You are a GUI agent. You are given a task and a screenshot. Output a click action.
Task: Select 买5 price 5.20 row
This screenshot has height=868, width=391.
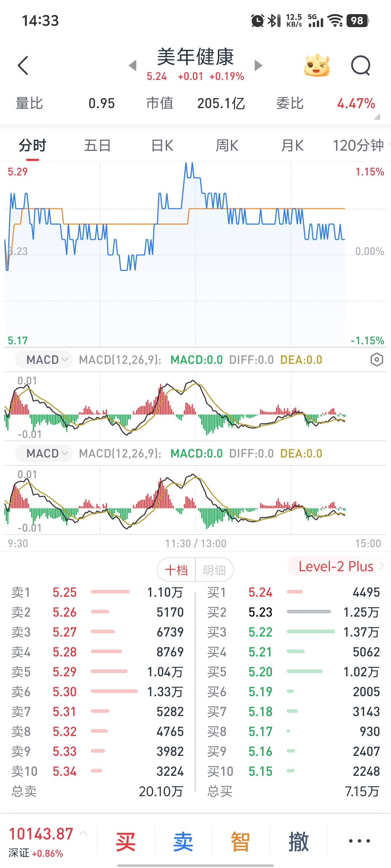293,672
